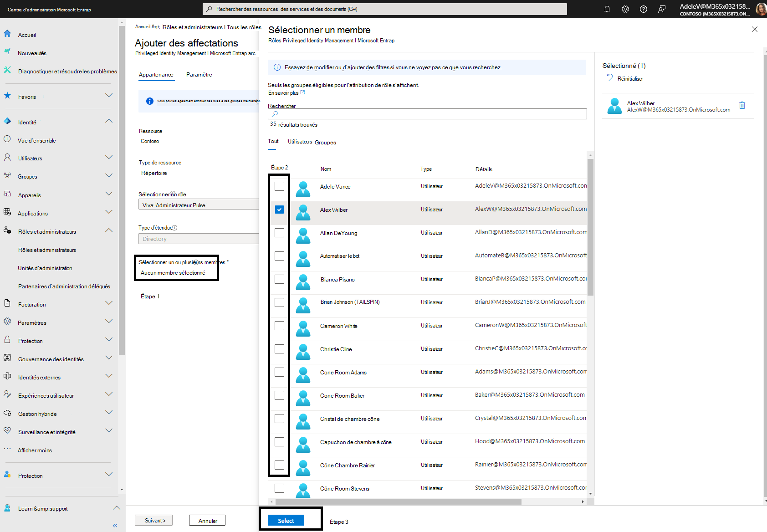
Task: Click the Gouvernance des identités icon
Action: tap(7, 358)
